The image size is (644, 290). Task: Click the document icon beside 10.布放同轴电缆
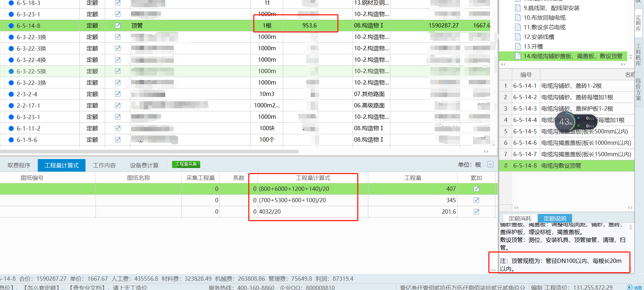518,17
